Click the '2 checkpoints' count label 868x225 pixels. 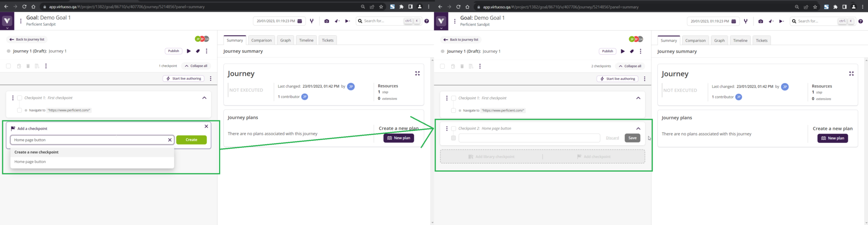601,66
